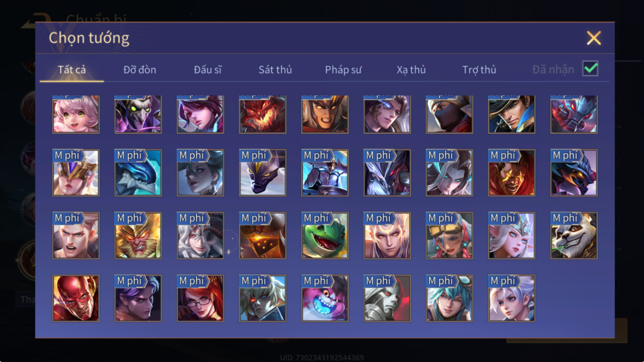This screenshot has width=644, height=362.
Task: Select the pink-haired girl hero portrait
Action: coord(76,114)
